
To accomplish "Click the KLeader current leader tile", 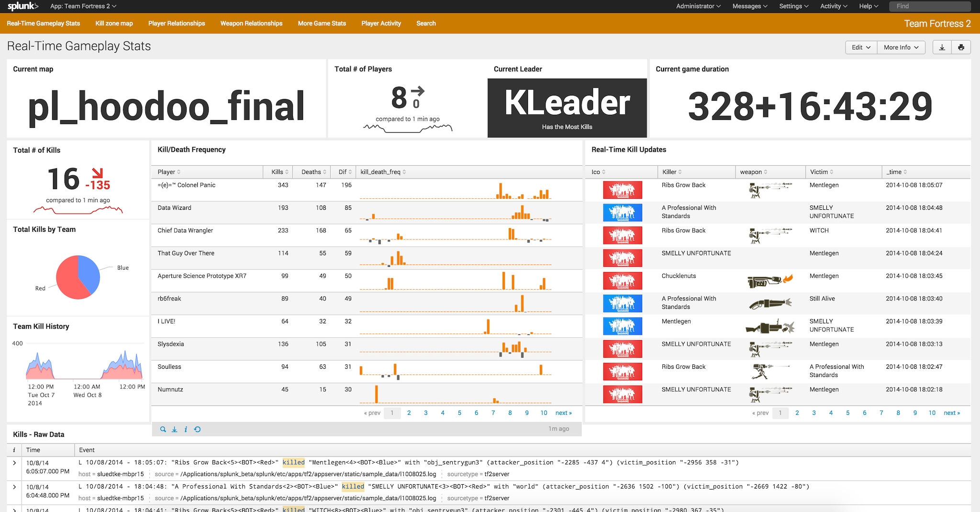I will pyautogui.click(x=567, y=108).
